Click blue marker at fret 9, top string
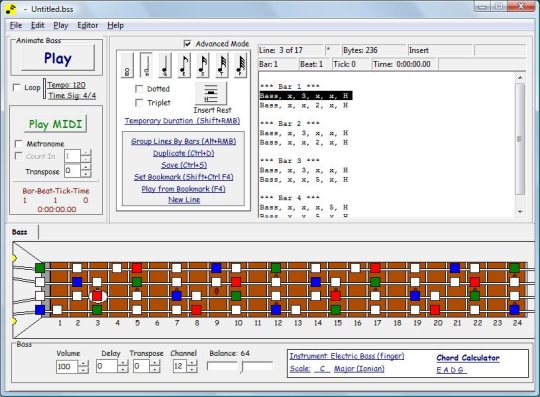The width and height of the screenshot is (540, 397). pos(216,268)
